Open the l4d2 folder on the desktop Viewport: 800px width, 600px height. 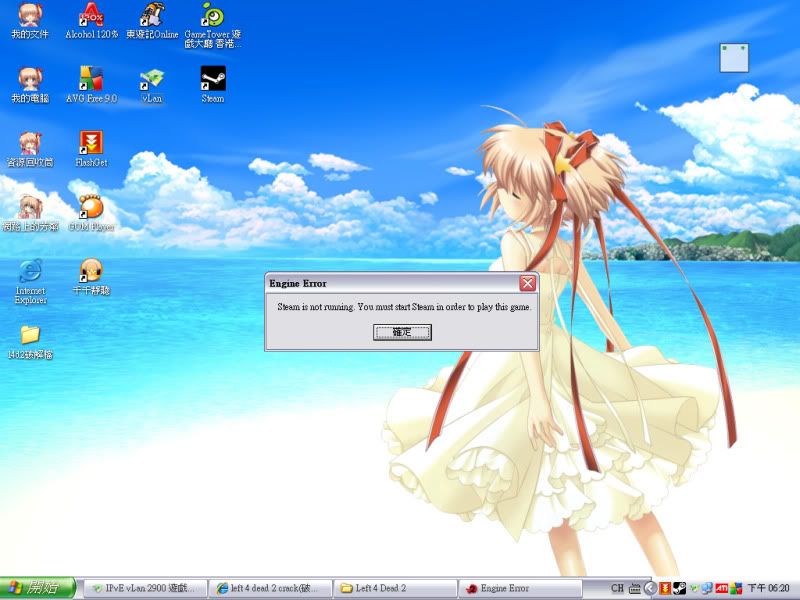coord(30,335)
